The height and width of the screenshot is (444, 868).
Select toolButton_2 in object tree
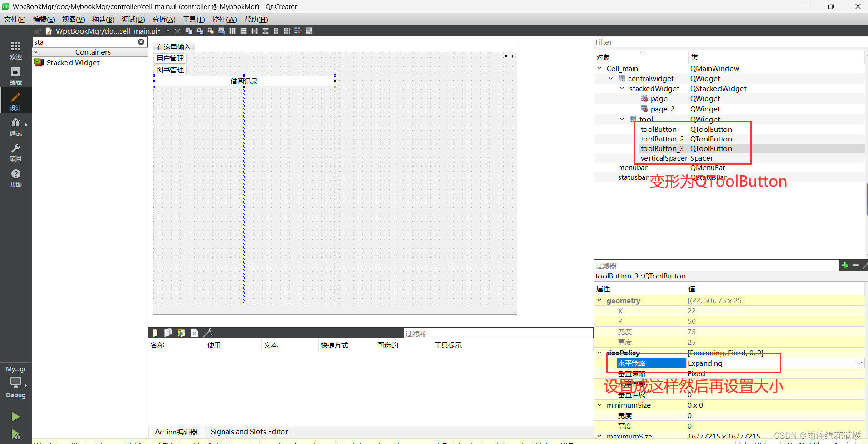[x=662, y=139]
